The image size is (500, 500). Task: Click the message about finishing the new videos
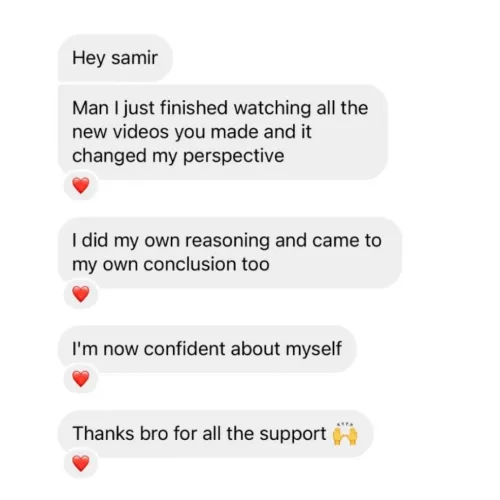point(223,132)
